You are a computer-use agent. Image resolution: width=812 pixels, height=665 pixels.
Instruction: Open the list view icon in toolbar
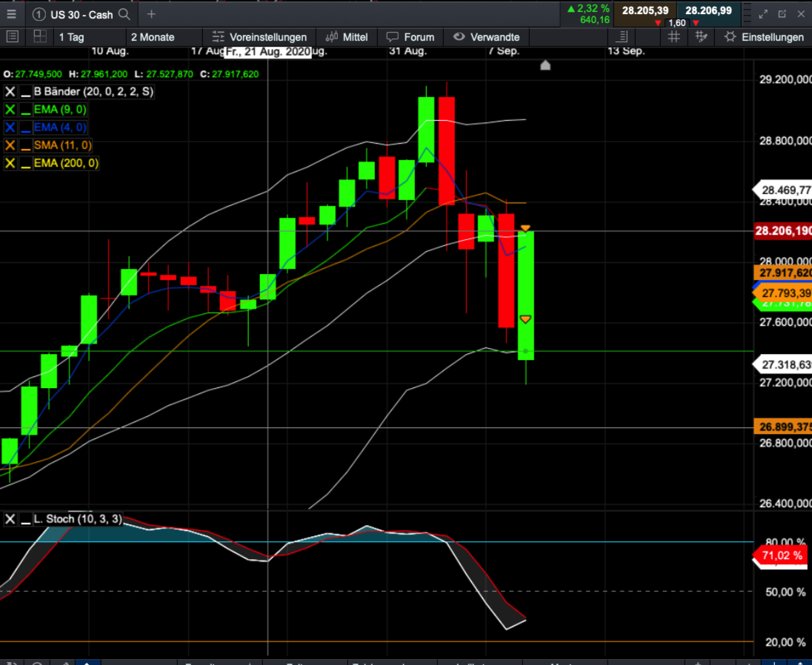coord(13,36)
